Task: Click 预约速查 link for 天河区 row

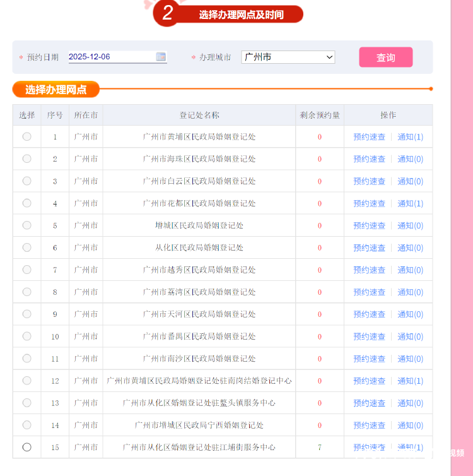Action: click(x=370, y=314)
